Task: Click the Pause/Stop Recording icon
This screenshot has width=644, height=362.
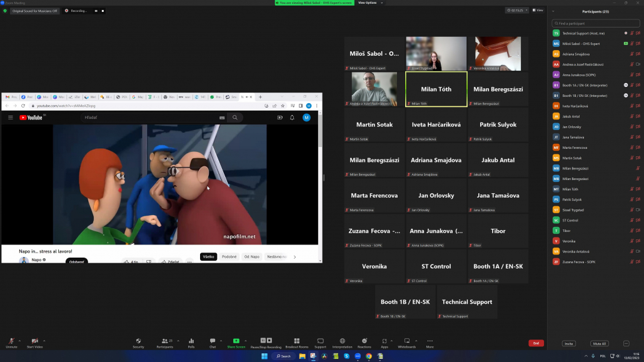Action: [x=266, y=341]
